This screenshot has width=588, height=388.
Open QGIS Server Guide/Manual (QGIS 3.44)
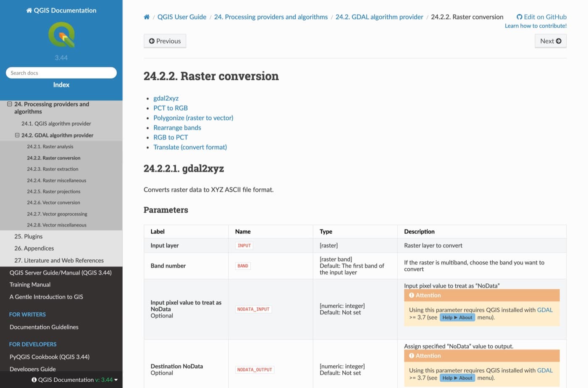(60, 273)
